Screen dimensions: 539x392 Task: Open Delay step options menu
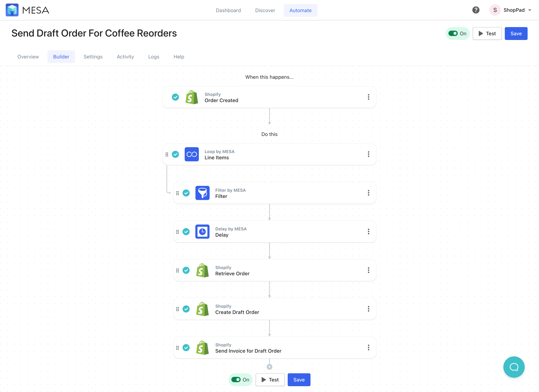tap(368, 232)
